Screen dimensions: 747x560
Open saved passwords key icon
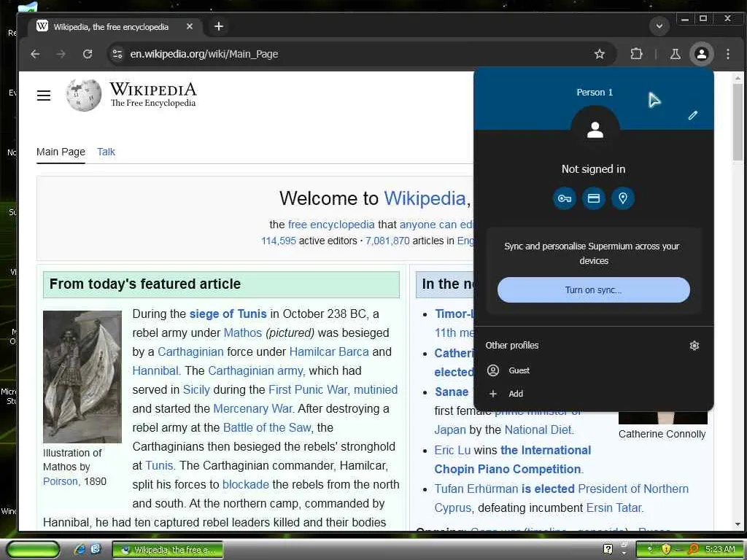tap(565, 198)
